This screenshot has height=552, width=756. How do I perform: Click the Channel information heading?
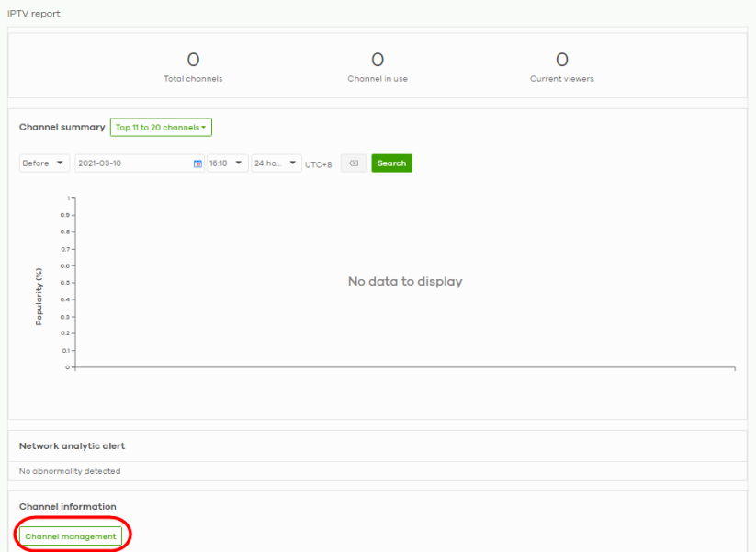click(68, 507)
